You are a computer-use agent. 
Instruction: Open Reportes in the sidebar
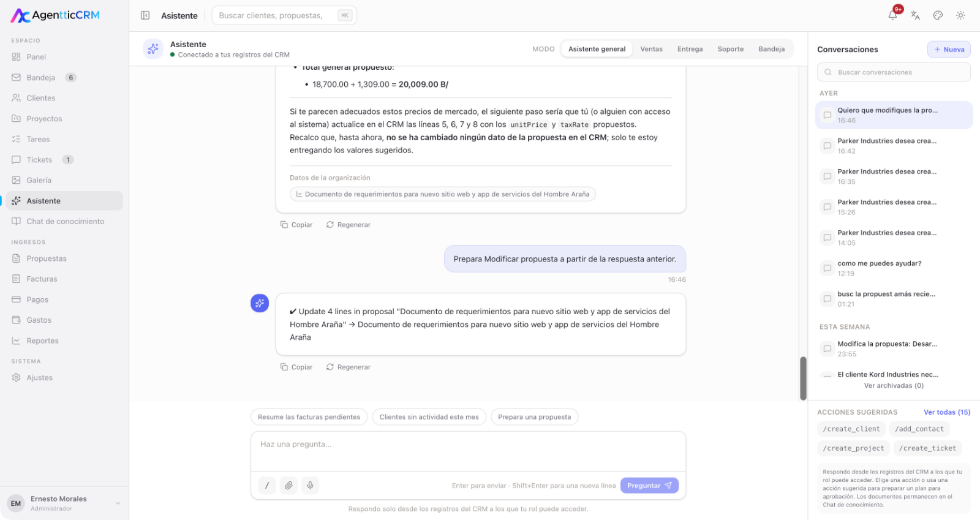click(x=64, y=341)
